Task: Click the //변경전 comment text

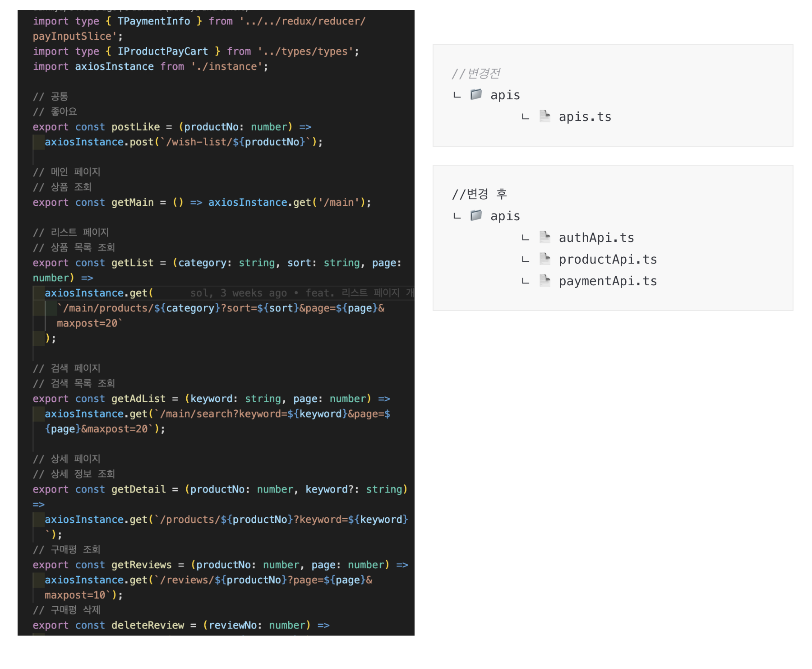Action: 476,73
